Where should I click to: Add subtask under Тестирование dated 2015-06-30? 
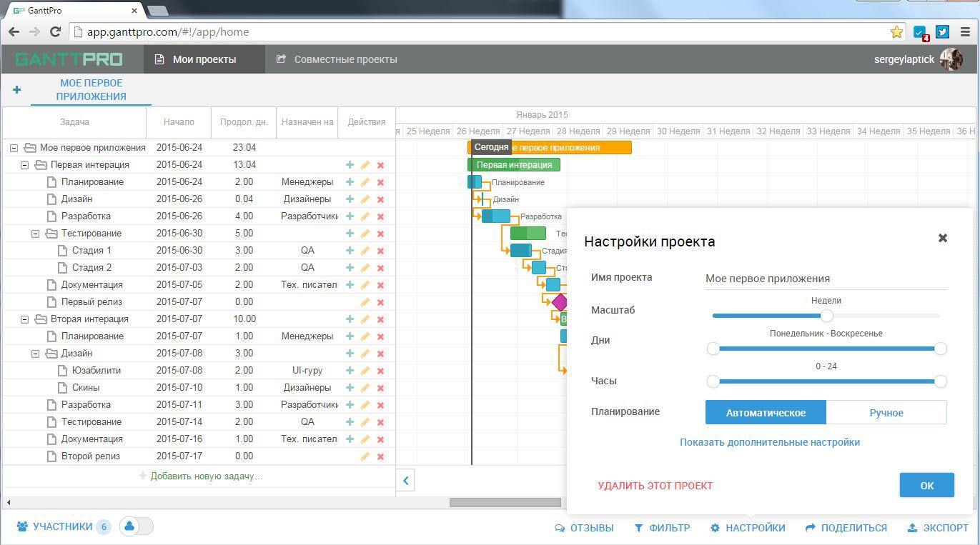[350, 234]
